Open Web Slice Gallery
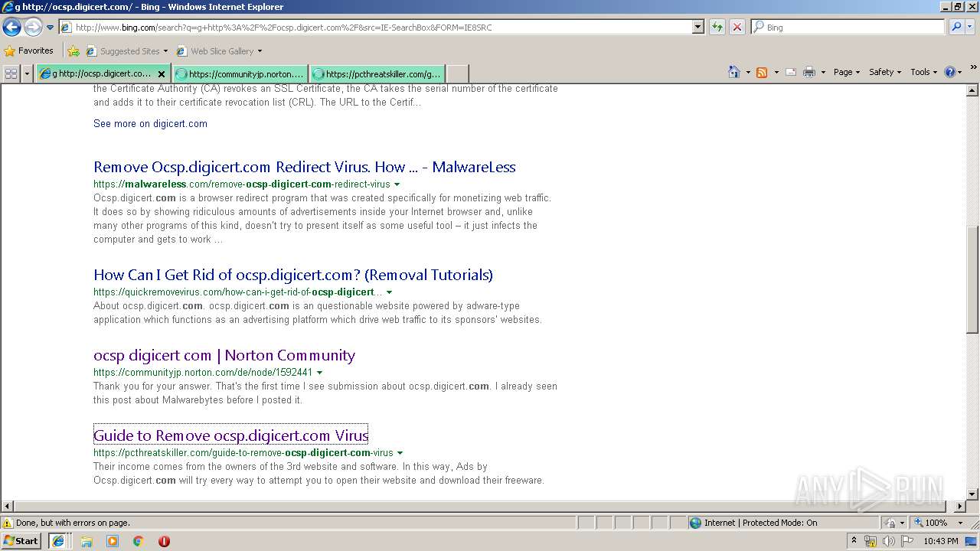The height and width of the screenshot is (551, 980). tap(219, 51)
